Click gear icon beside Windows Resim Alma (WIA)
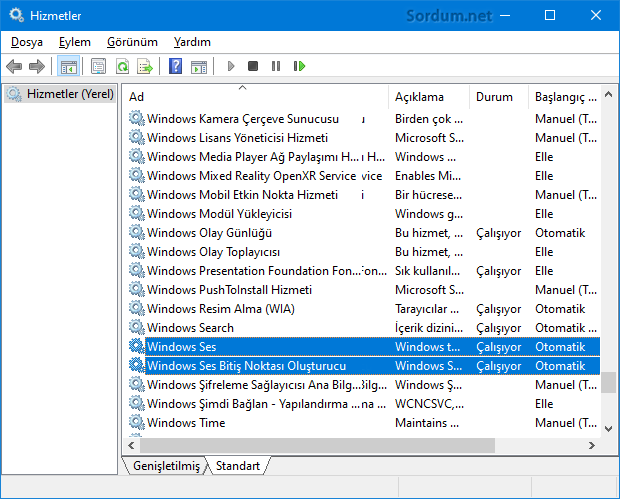The height and width of the screenshot is (499, 620). (x=137, y=308)
